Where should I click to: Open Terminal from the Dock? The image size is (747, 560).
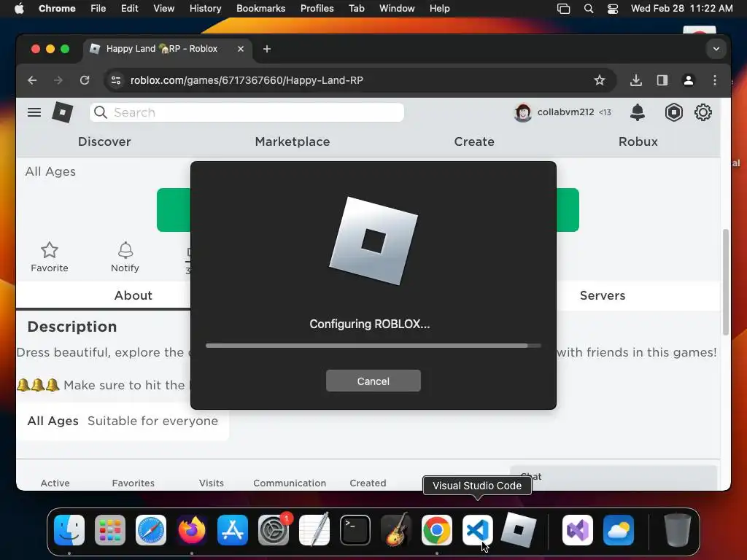355,530
